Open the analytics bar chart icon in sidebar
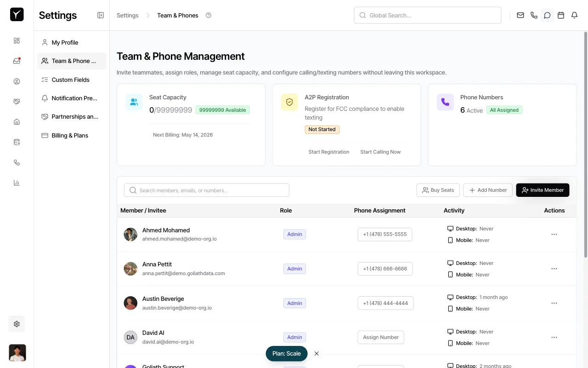Screen dimensions: 588x368 coord(17,183)
